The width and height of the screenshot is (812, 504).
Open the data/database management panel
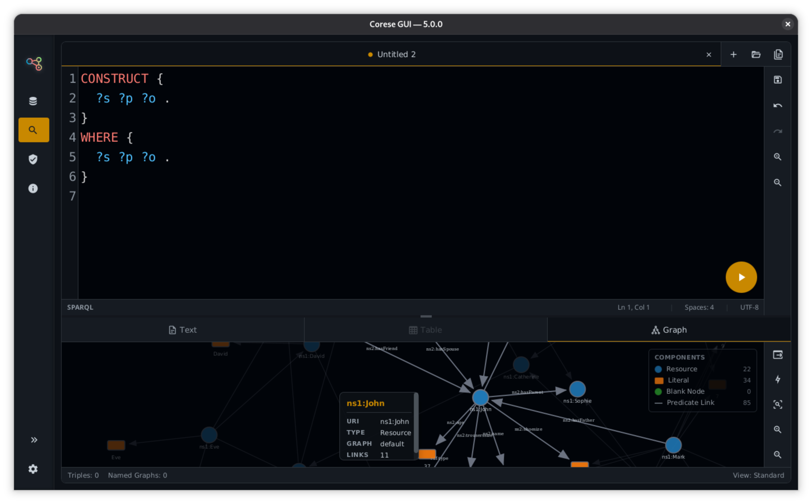coord(33,101)
